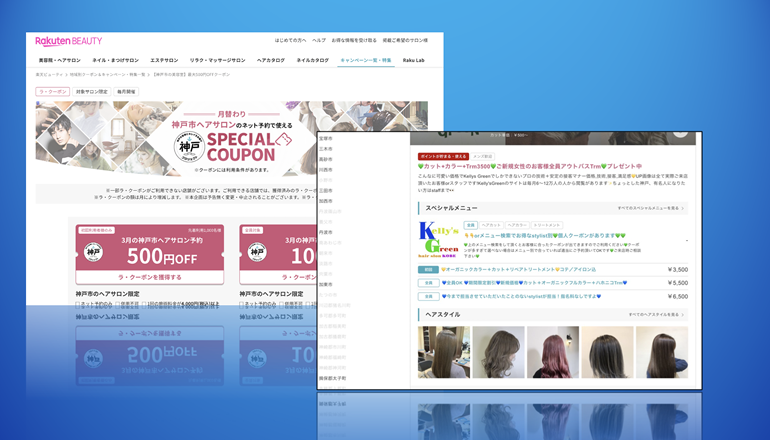Click the Kelly's Green logo image
Image resolution: width=770 pixels, height=440 pixels.
438,240
